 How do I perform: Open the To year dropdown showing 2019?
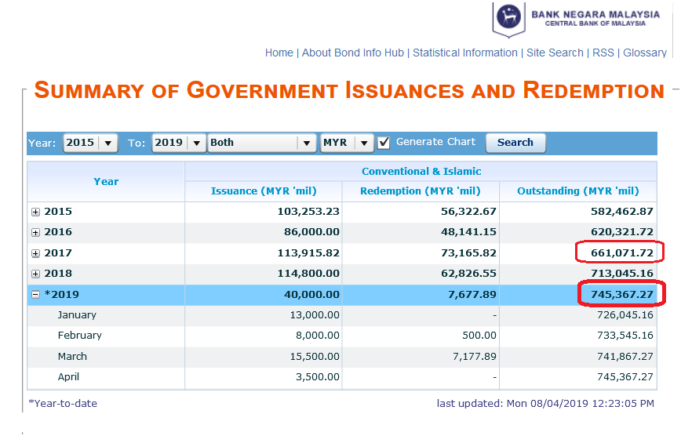click(x=179, y=143)
